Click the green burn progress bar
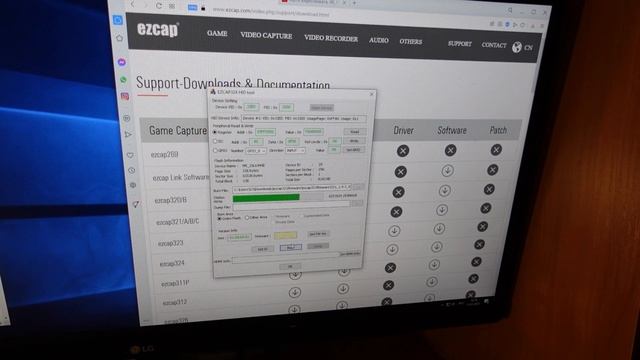 click(x=267, y=198)
